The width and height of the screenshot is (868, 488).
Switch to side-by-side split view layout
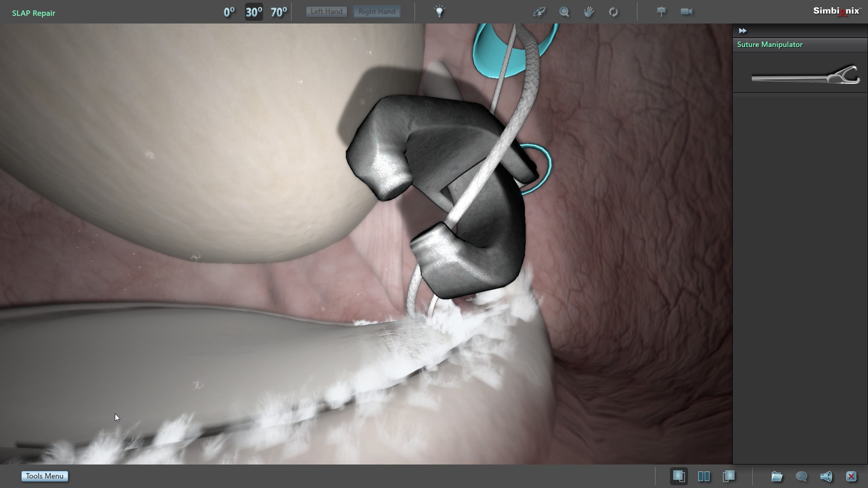coord(704,476)
